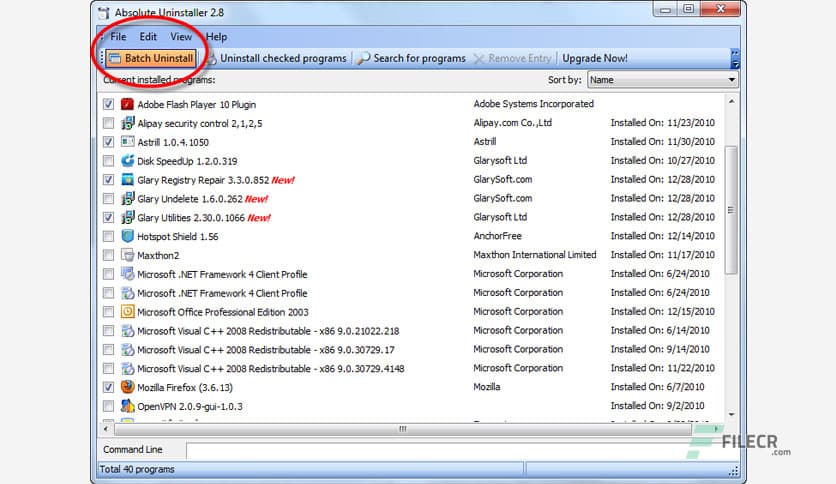Open the File menu
This screenshot has width=836, height=484.
tap(118, 37)
